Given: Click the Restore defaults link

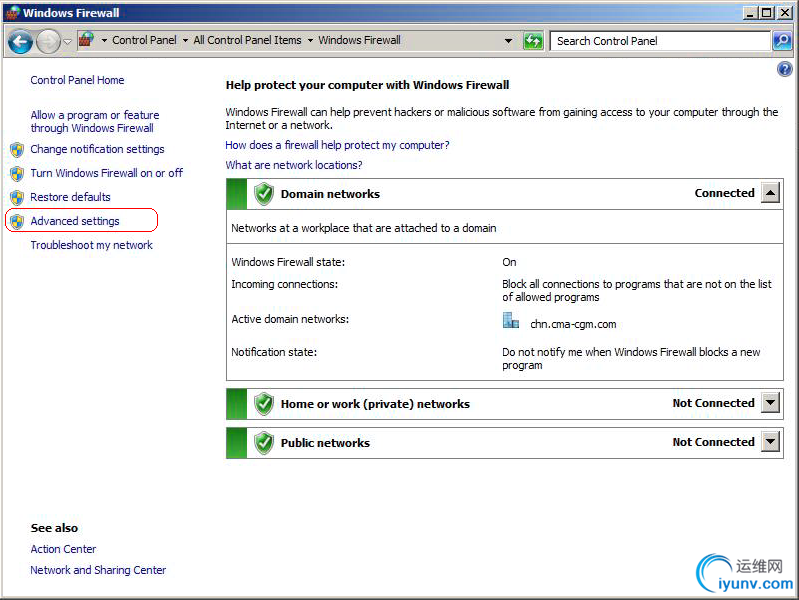Looking at the screenshot, I should click(70, 197).
